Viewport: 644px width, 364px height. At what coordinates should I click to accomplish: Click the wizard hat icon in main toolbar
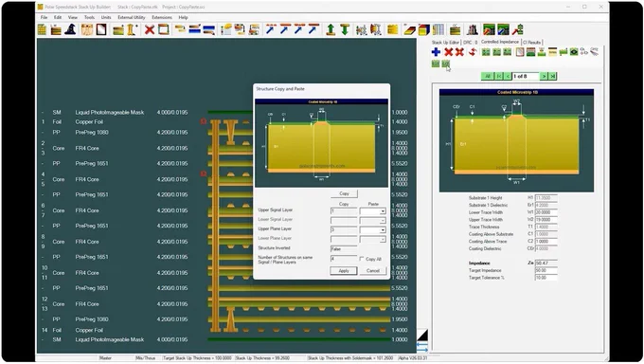pyautogui.click(x=70, y=29)
